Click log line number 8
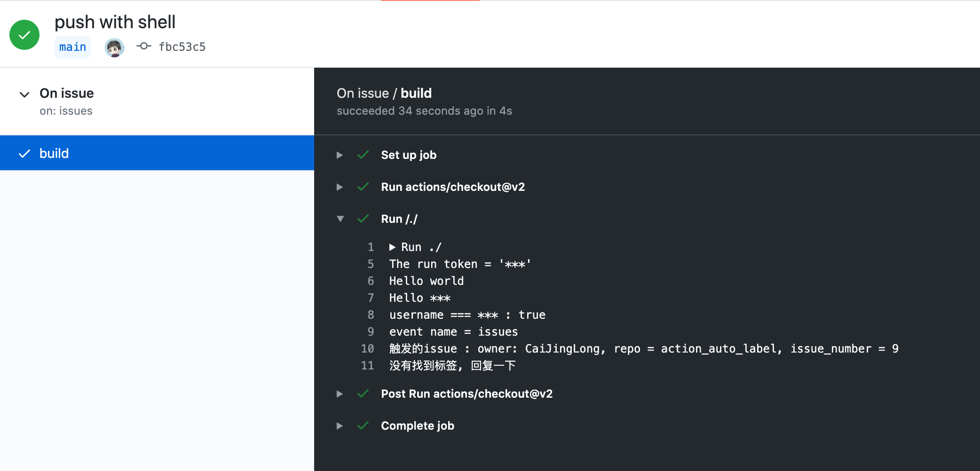 point(371,315)
